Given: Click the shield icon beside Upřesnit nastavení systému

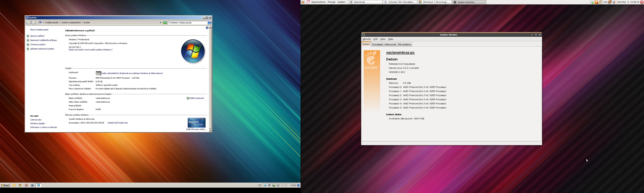Looking at the screenshot, I should (x=28, y=49).
